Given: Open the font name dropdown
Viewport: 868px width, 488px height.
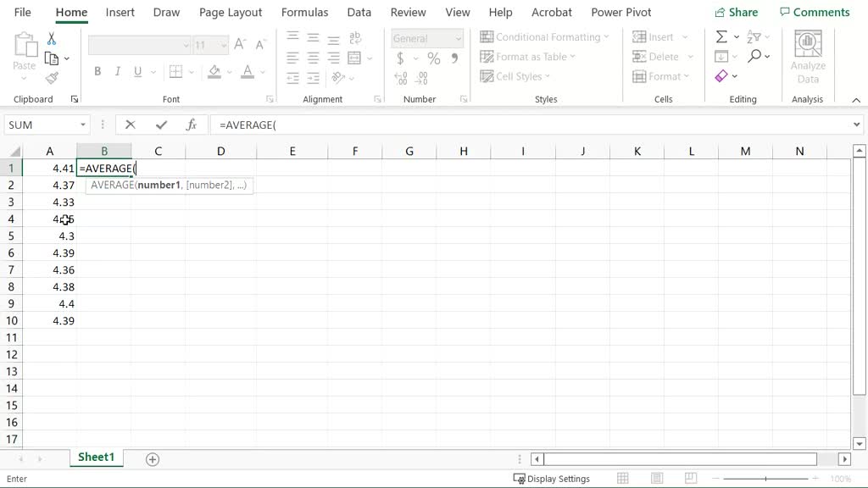Looking at the screenshot, I should pyautogui.click(x=186, y=46).
